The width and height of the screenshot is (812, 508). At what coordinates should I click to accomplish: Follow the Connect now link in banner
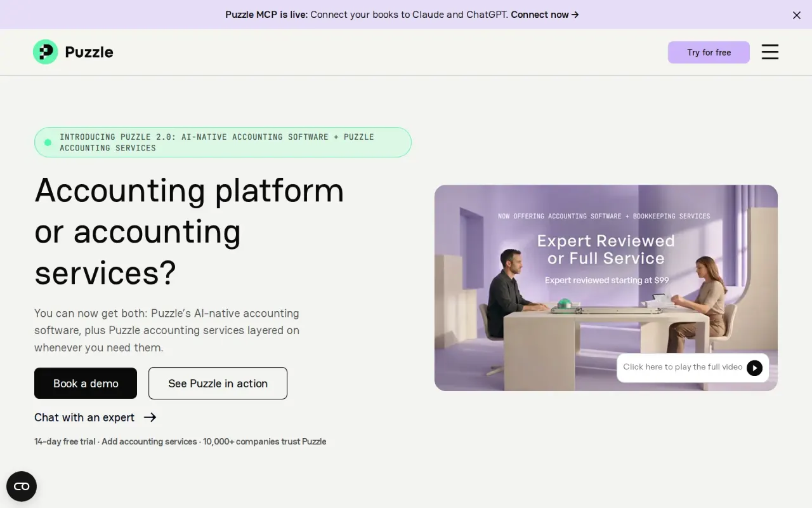click(544, 15)
